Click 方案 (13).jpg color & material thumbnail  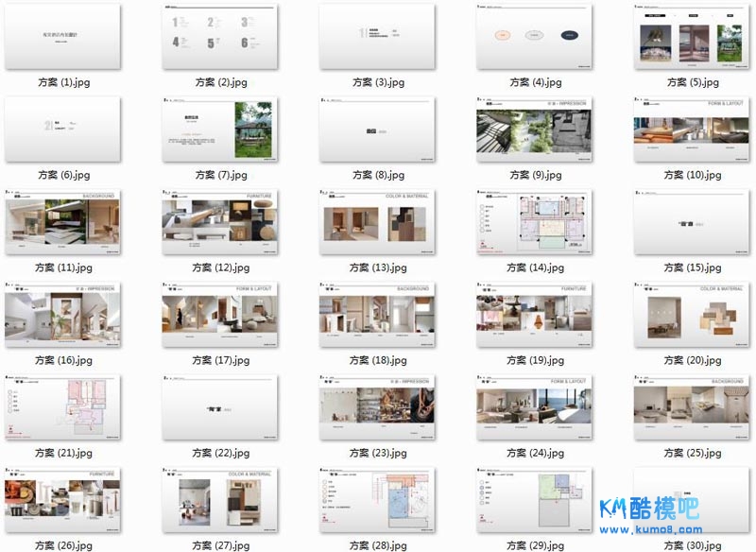377,221
